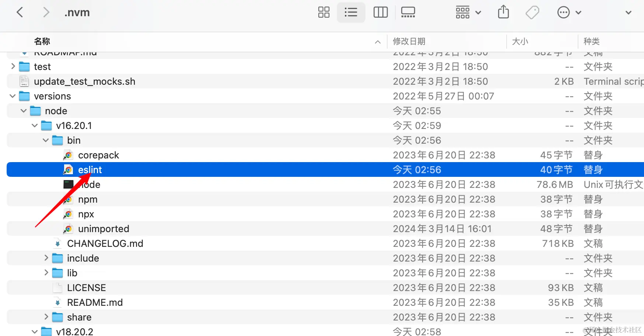Screen dimensions: 644x336
Task: Switch to column view
Action: [381, 12]
